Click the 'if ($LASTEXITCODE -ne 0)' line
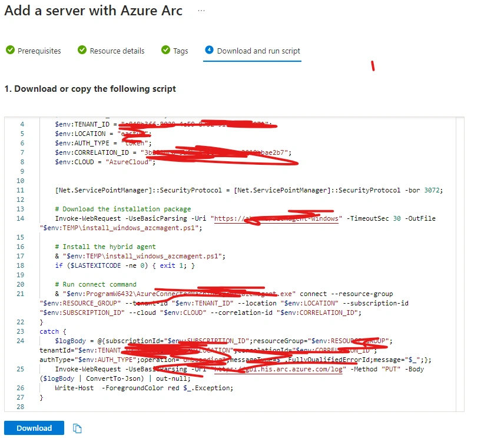504x442 pixels. (x=125, y=265)
